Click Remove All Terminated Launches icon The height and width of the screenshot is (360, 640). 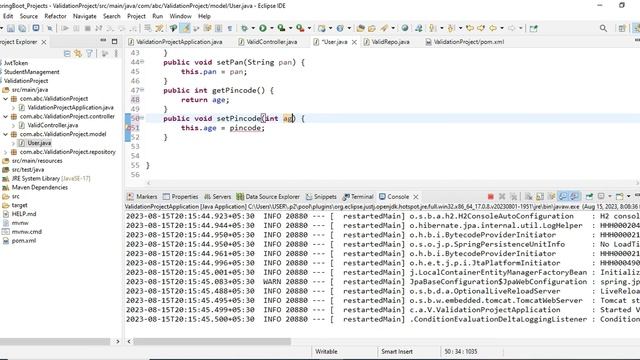pos(513,197)
